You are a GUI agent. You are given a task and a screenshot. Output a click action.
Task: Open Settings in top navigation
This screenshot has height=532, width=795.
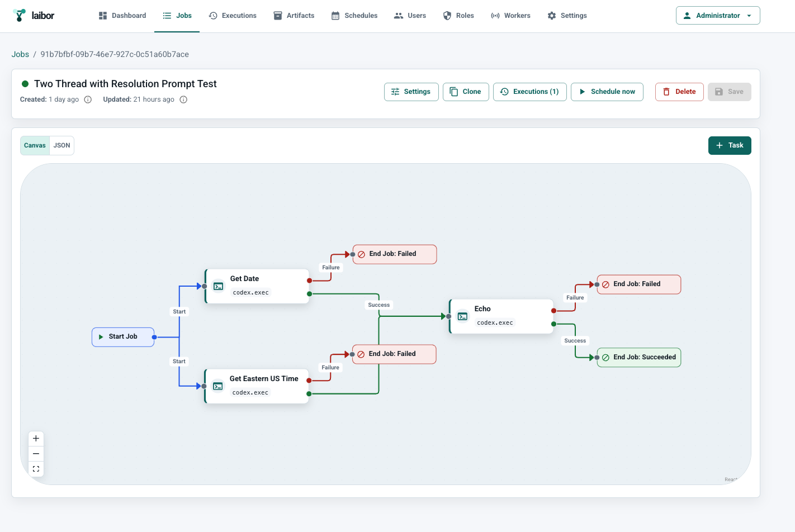point(567,16)
